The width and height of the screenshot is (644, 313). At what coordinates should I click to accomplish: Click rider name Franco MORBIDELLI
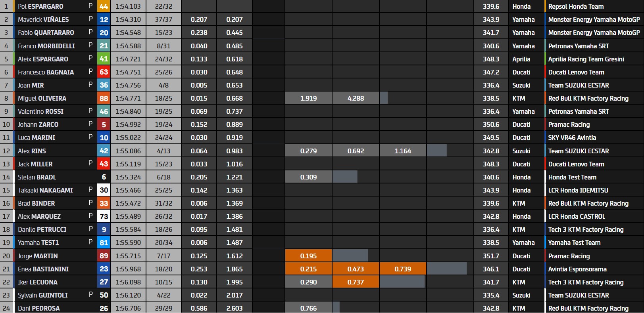[46, 46]
